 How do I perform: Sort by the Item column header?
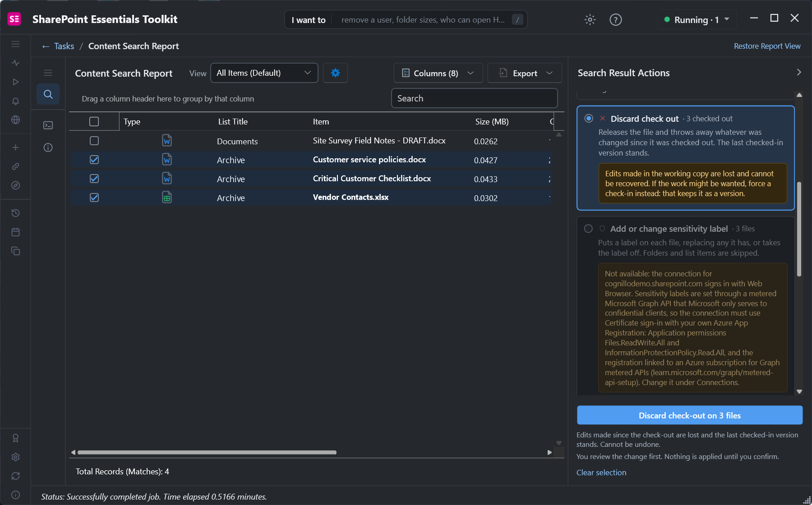pos(321,122)
